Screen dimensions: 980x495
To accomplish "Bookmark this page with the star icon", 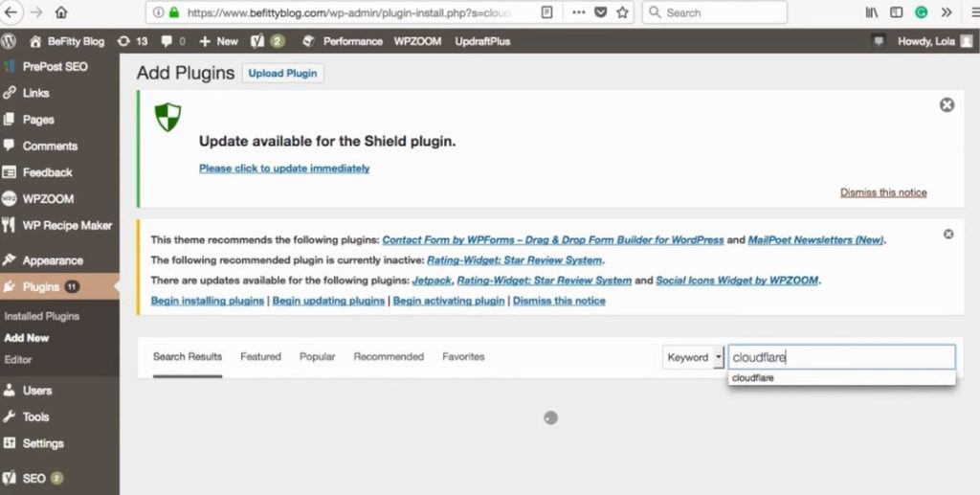I will (622, 12).
